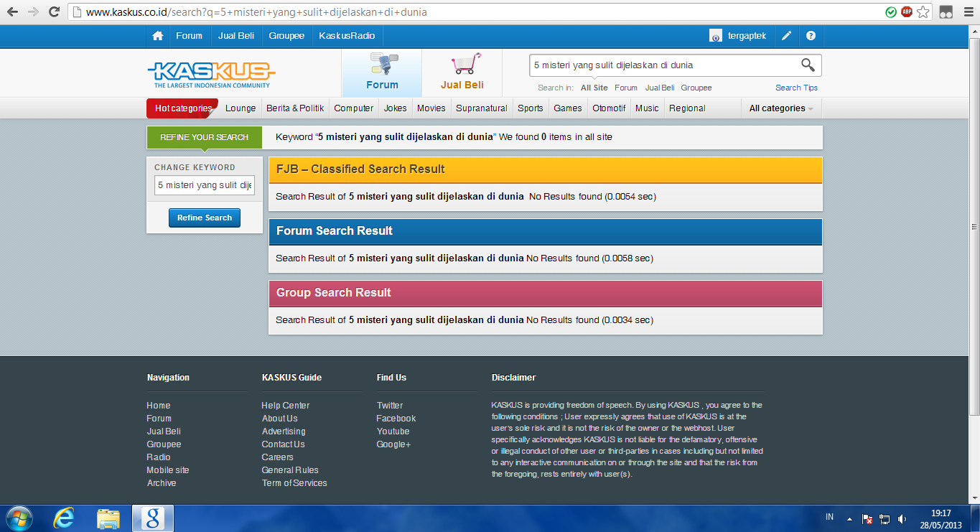
Task: Open the Forum section icon tab
Action: click(382, 73)
